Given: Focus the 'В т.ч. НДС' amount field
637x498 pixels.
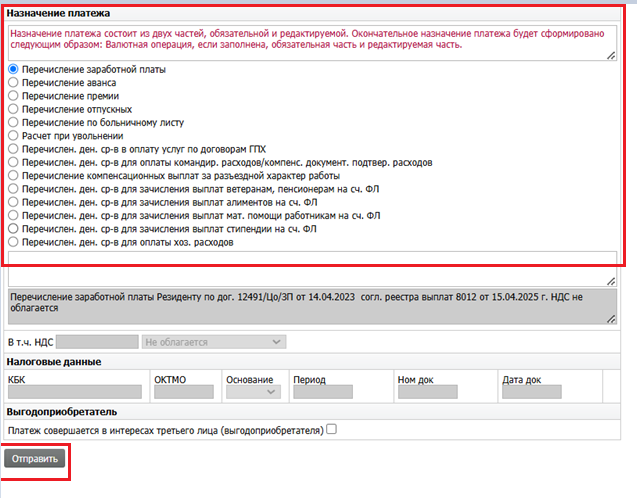Looking at the screenshot, I should coord(104,342).
